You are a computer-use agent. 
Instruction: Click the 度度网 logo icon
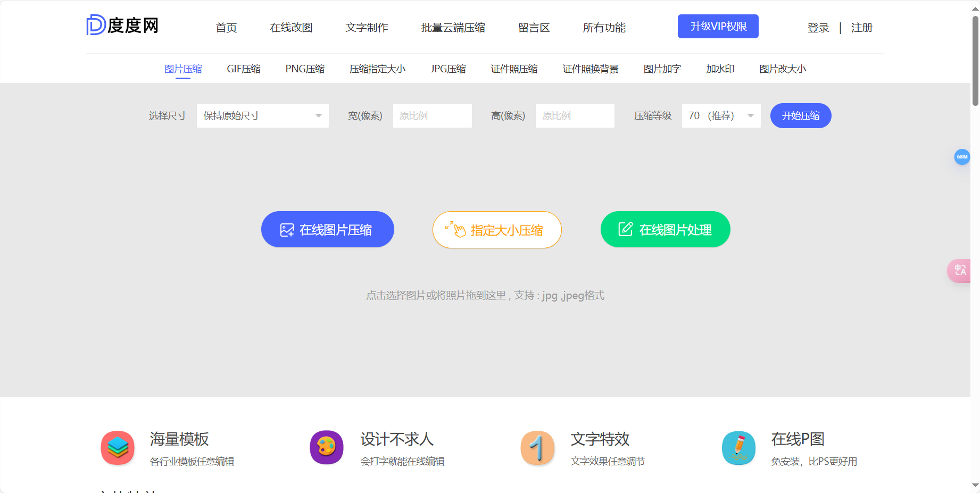pos(95,25)
